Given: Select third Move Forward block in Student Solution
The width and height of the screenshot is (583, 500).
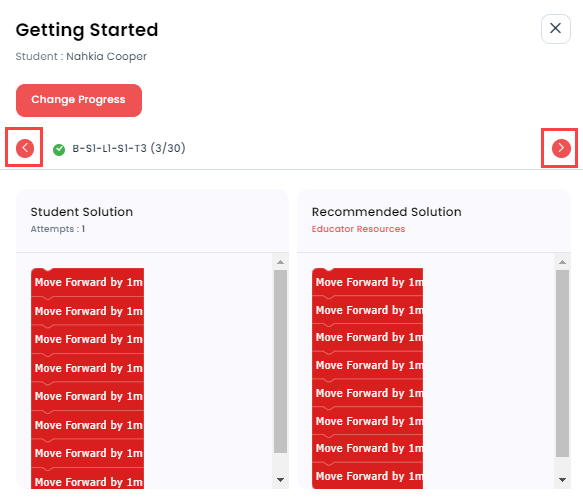Looking at the screenshot, I should (87, 339).
